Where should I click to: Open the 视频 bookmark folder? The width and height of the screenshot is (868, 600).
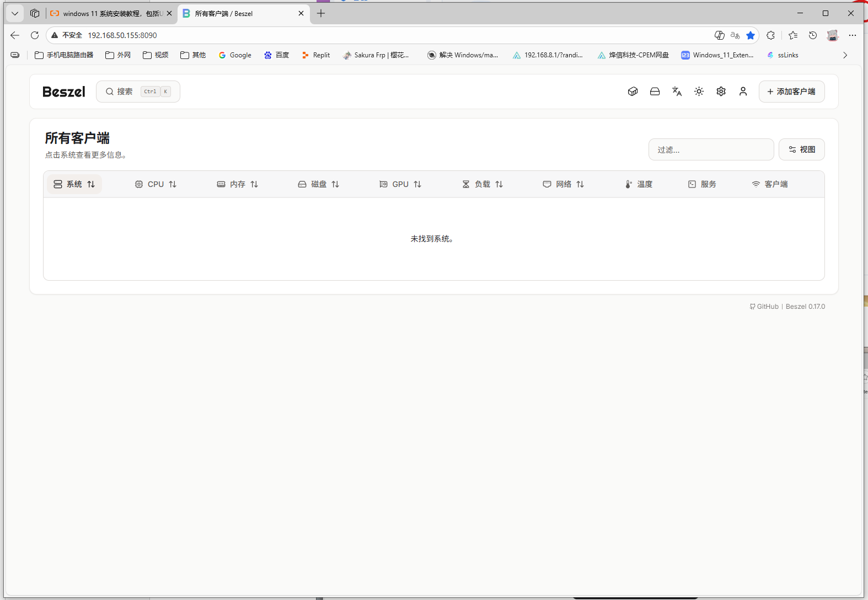click(x=156, y=55)
